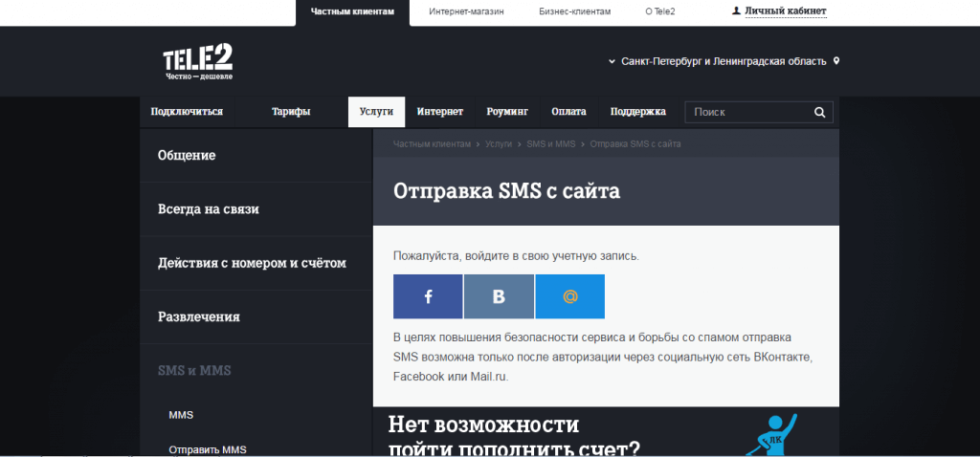Click text Пожалуйста, войдите в свою учетную запись
The image size is (980, 457).
point(516,256)
